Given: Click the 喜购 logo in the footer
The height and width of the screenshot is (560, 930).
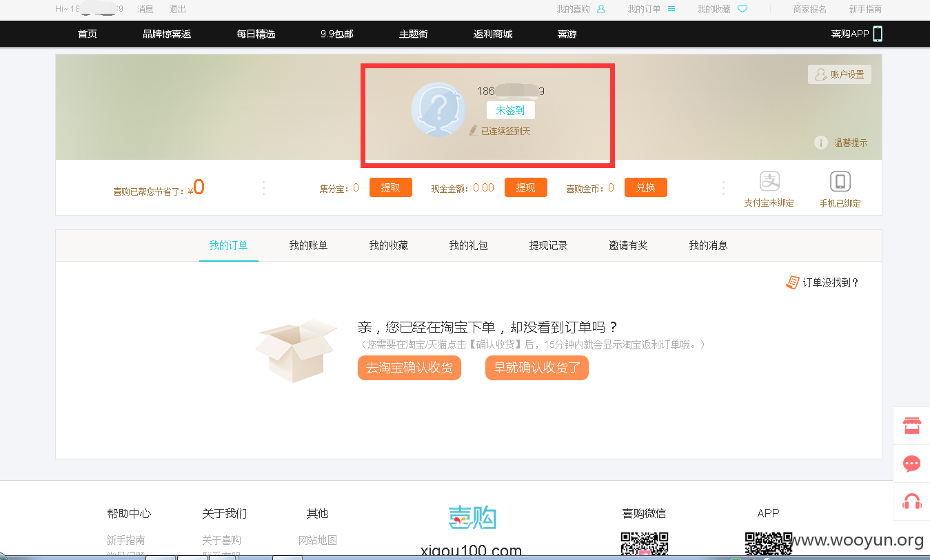Looking at the screenshot, I should [472, 517].
